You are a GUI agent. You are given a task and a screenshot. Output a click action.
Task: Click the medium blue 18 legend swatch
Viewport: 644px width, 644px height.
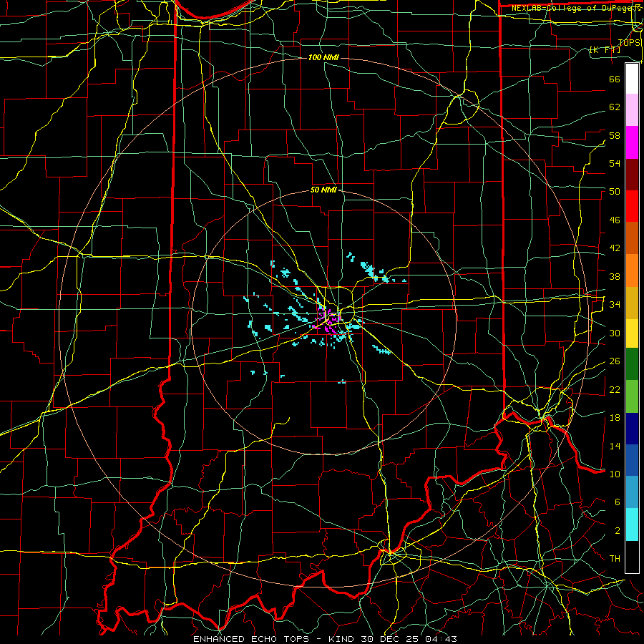click(632, 460)
